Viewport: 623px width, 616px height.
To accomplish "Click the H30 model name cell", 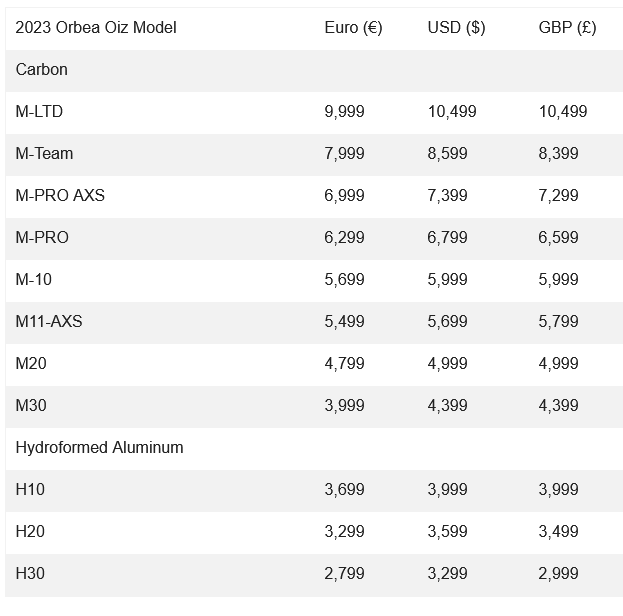I will 30,574.
